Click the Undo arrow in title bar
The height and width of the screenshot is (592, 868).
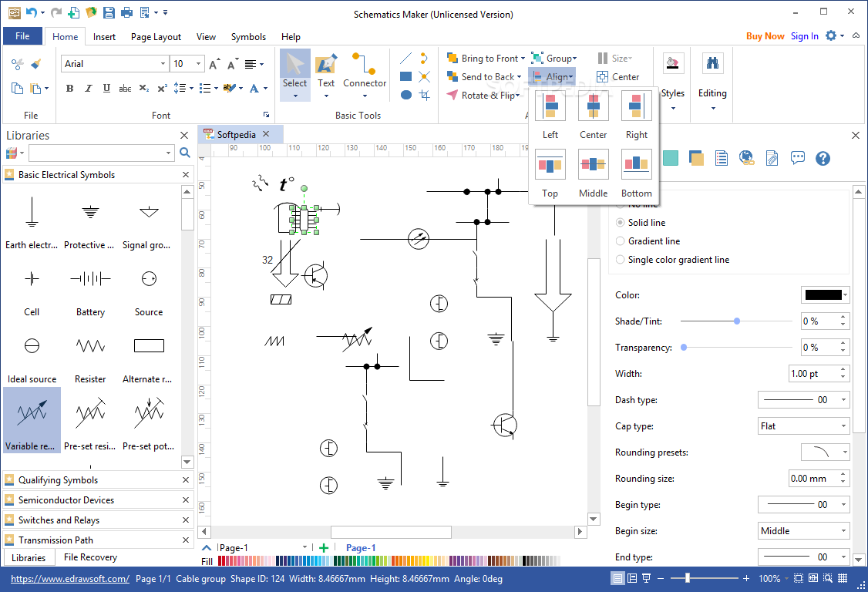(32, 12)
